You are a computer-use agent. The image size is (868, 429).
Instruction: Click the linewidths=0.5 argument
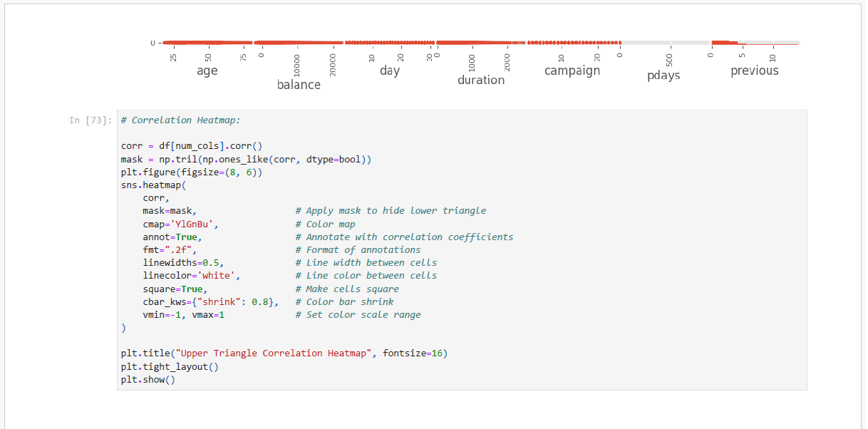click(x=183, y=263)
